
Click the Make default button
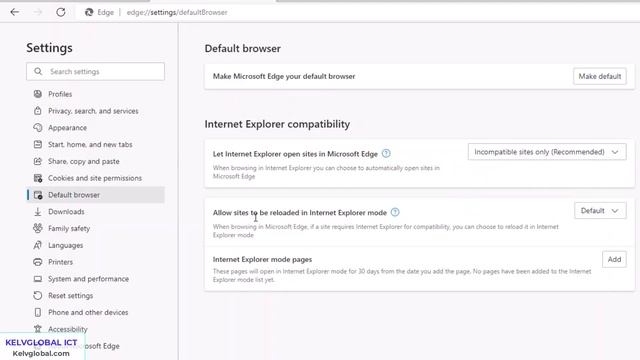pyautogui.click(x=600, y=76)
